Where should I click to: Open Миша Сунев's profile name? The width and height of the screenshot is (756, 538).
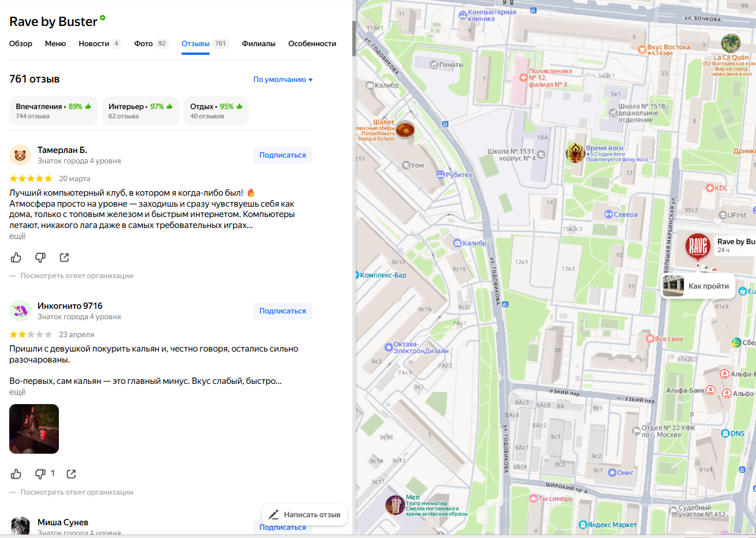click(x=63, y=522)
